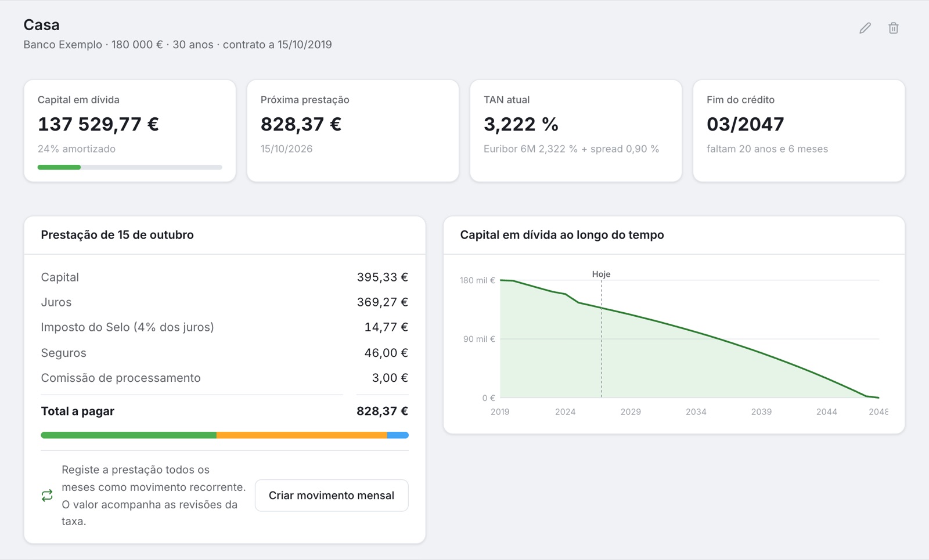Click the orange segment of the payment breakdown bar
The width and height of the screenshot is (929, 560).
302,435
